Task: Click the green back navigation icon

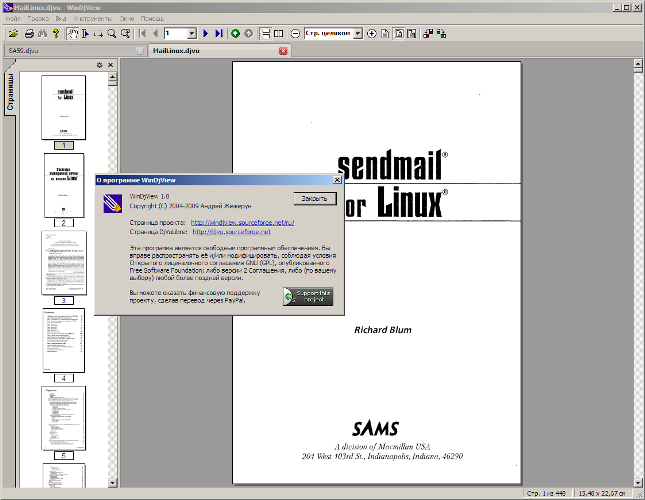Action: (235, 34)
